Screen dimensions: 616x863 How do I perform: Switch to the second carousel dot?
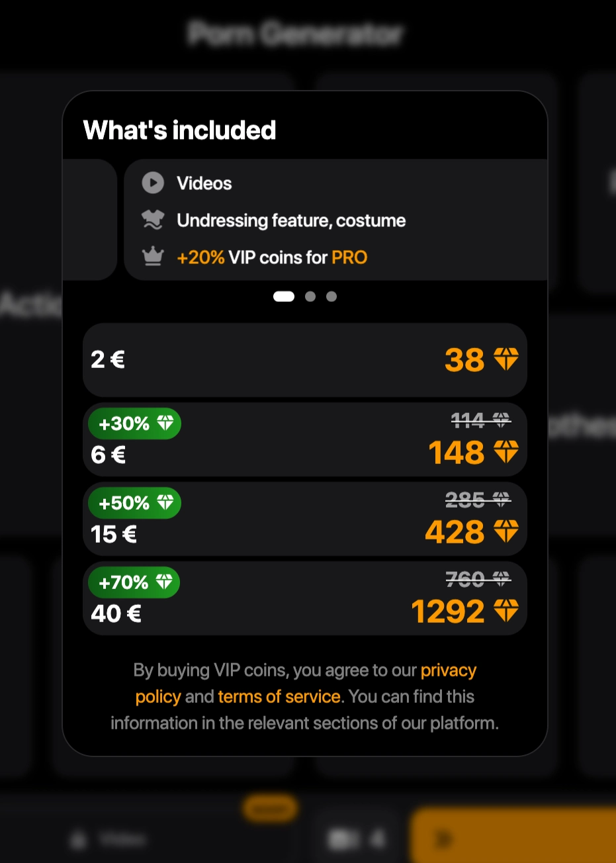pos(310,296)
